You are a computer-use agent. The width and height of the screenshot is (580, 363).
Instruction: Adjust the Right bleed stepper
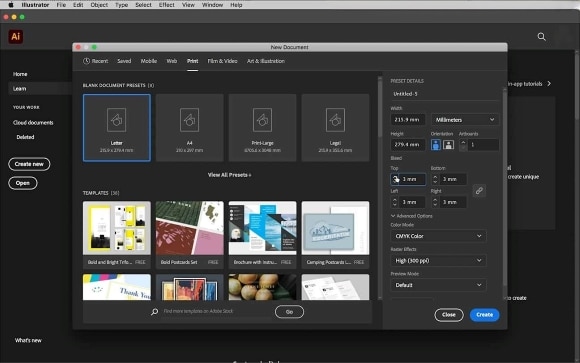[x=435, y=202]
